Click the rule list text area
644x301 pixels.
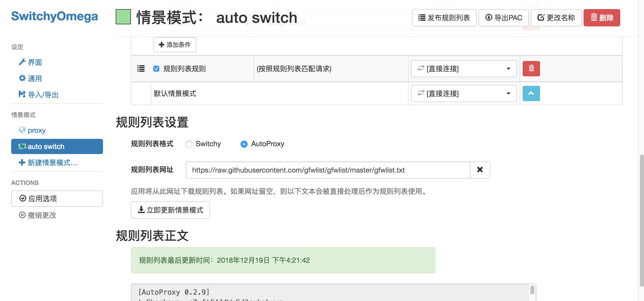330,292
